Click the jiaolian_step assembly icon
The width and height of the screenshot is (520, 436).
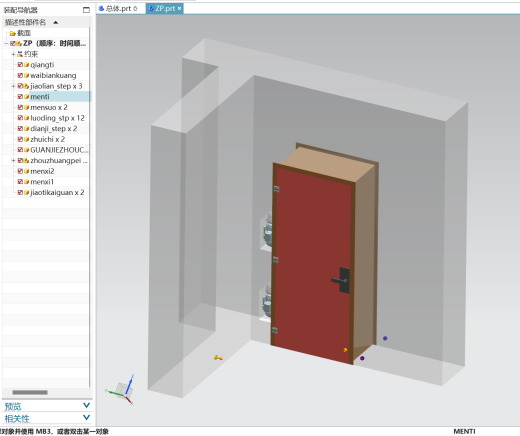(26, 86)
